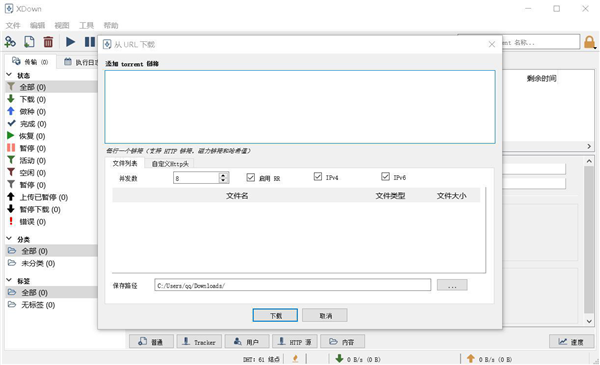Open the Tracker details tab
The image size is (600, 365).
point(199,341)
